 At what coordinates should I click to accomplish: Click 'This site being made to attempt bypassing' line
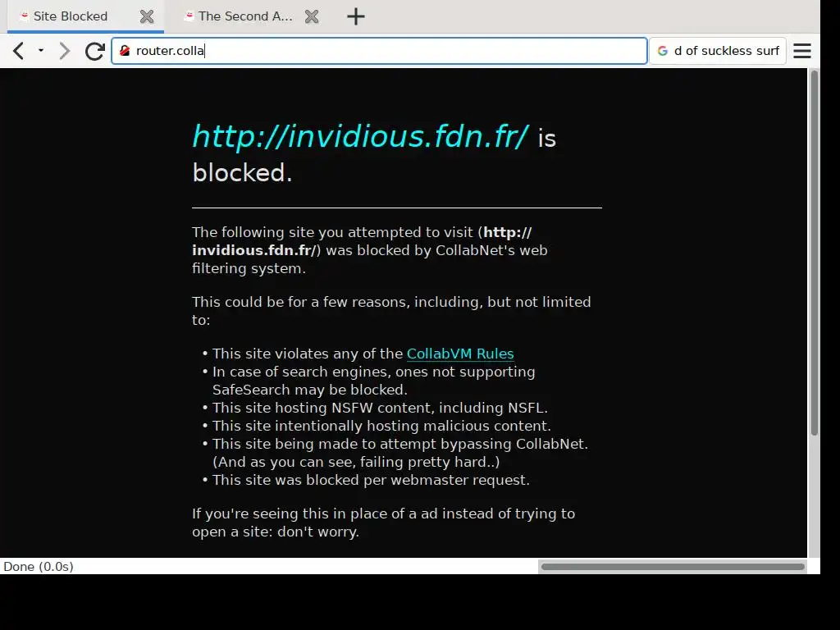click(400, 453)
